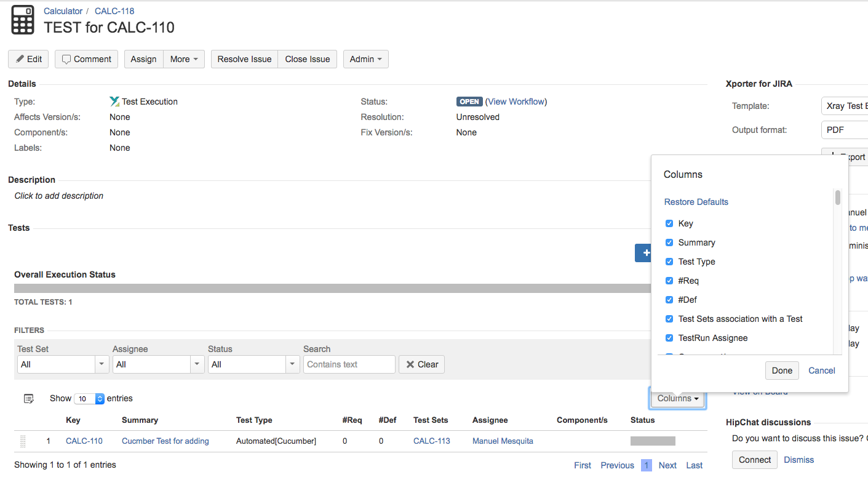Click the Resolve Issue button
868x493 pixels.
pos(244,59)
